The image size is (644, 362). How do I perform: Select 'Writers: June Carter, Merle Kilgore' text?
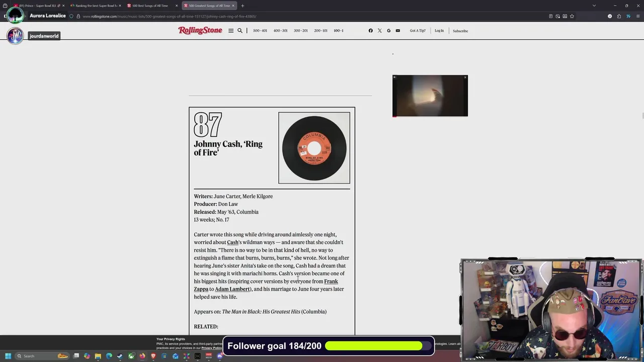233,197
